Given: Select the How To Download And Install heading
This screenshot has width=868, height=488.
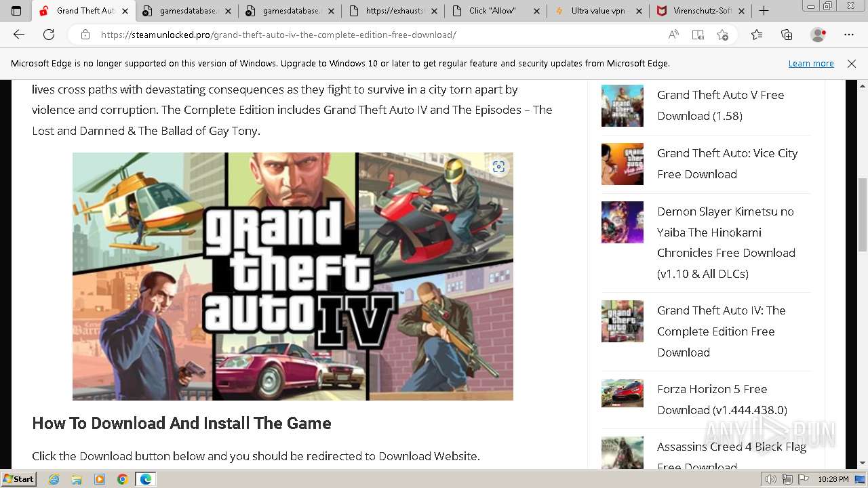Looking at the screenshot, I should coord(182,423).
